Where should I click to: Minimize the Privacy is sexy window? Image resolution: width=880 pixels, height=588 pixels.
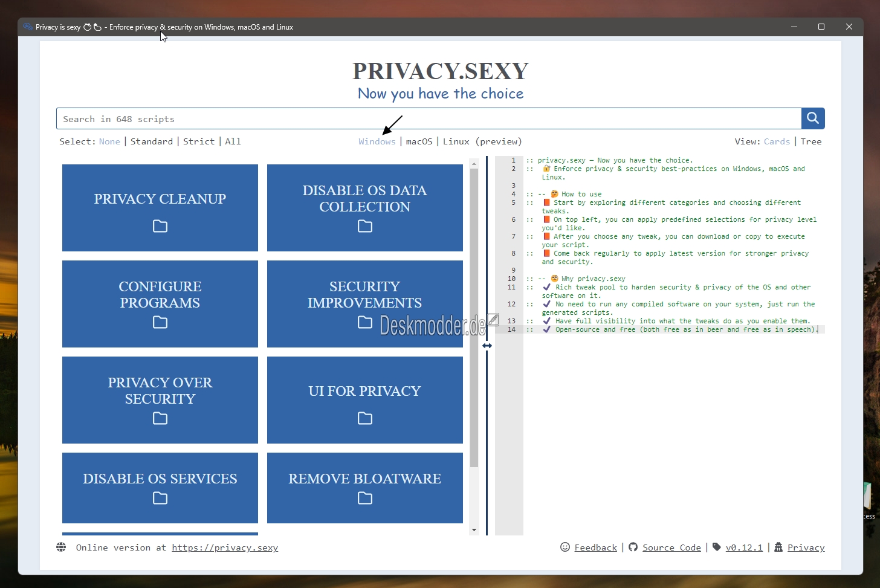tap(794, 27)
